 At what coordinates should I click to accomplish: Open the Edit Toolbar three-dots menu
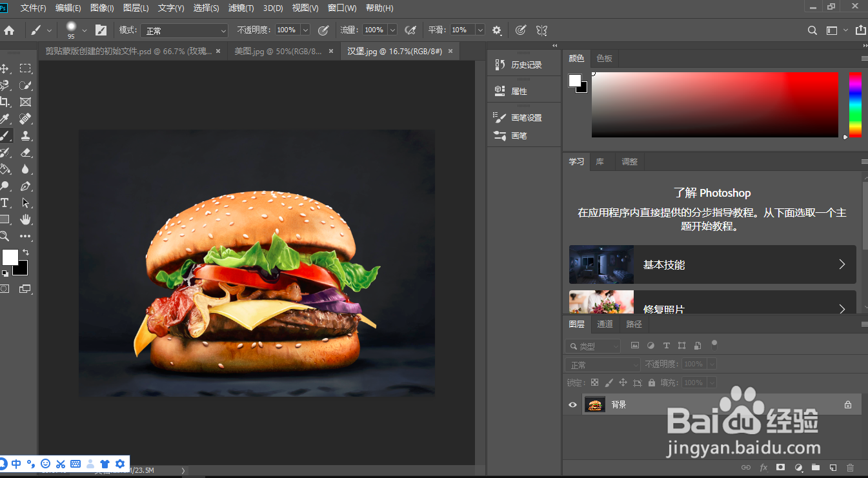click(x=25, y=237)
